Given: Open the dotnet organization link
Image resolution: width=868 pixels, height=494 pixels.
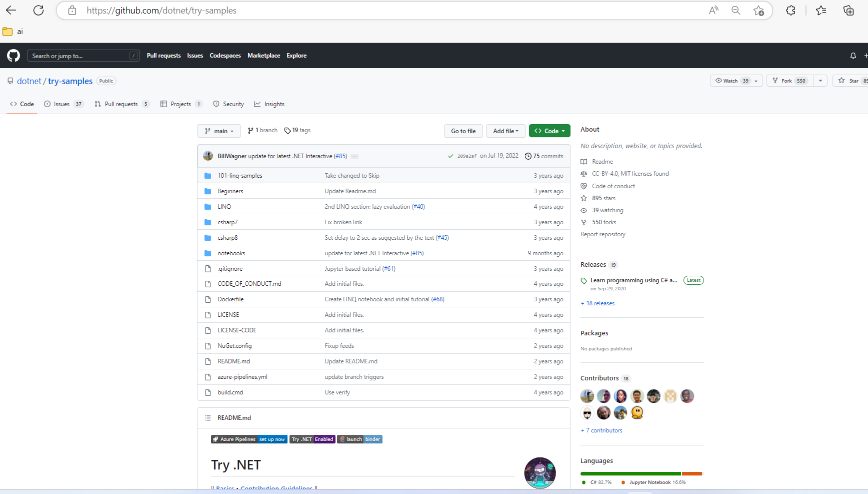Looking at the screenshot, I should coord(29,81).
